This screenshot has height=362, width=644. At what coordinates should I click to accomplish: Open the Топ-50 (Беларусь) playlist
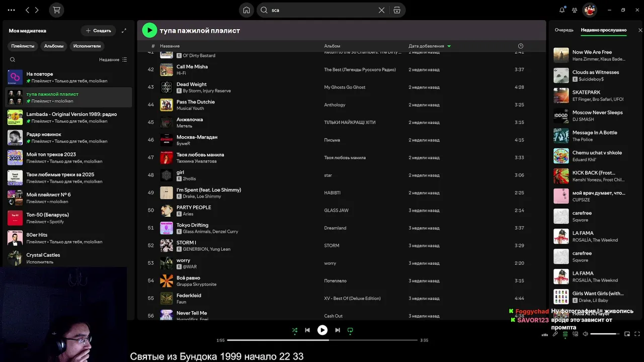point(69,218)
